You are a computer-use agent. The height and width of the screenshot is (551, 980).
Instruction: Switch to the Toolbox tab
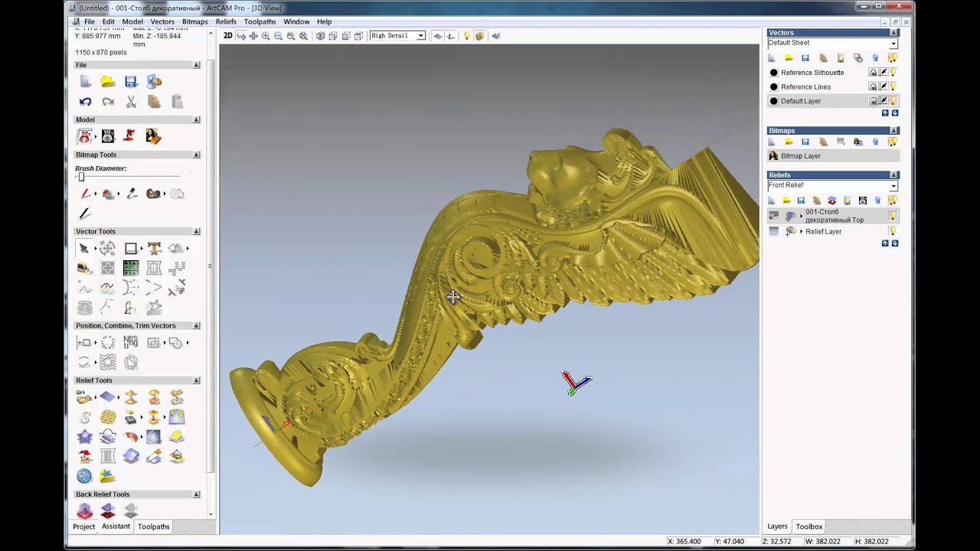(808, 527)
